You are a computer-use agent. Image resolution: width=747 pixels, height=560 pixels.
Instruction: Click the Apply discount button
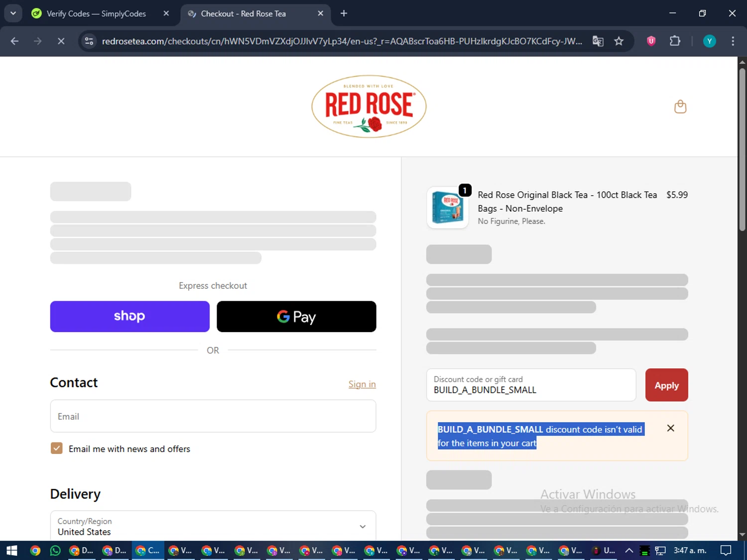tap(666, 385)
